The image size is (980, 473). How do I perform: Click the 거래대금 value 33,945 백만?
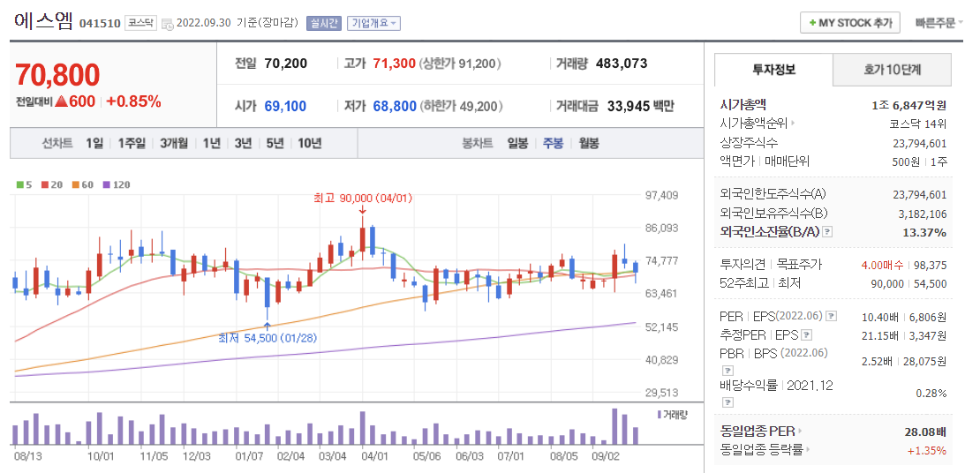point(641,106)
